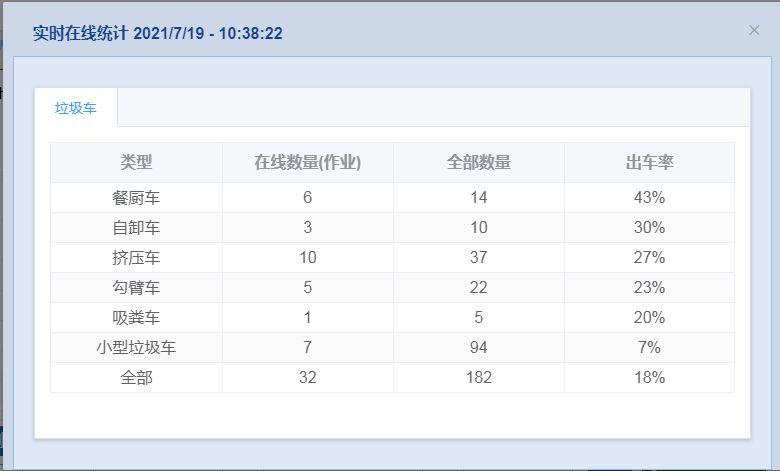Image resolution: width=780 pixels, height=471 pixels.
Task: Click the 30% rate for 自卸车
Action: [x=649, y=227]
